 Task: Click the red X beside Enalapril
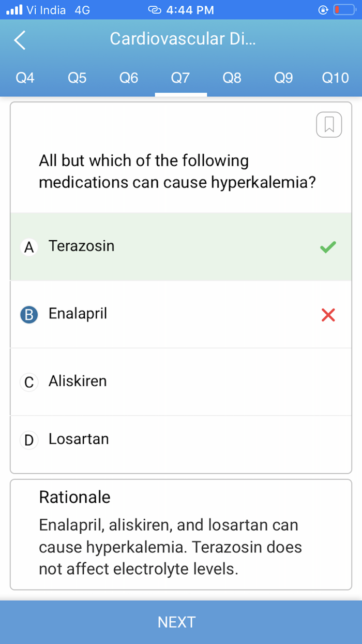click(x=327, y=314)
